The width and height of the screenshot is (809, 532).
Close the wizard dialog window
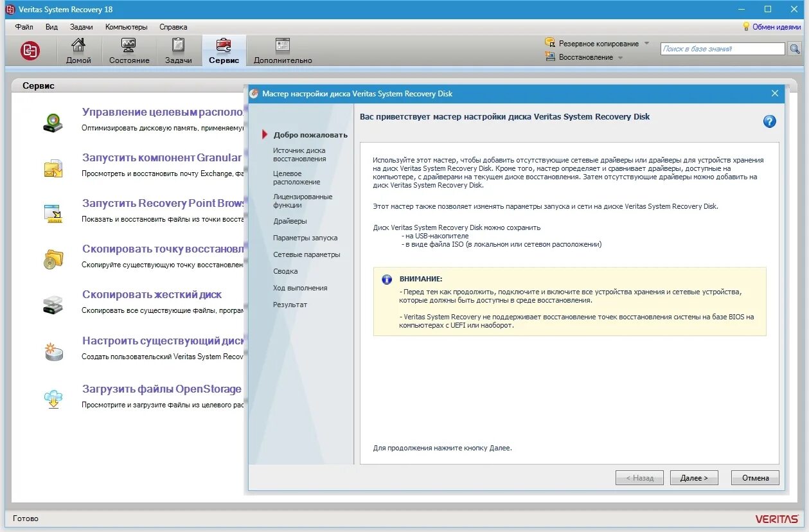coord(774,93)
